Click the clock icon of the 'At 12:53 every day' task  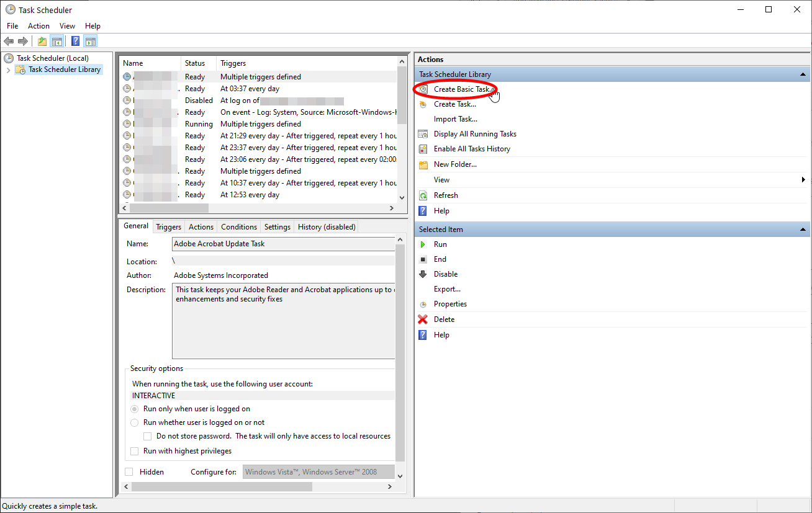click(127, 195)
